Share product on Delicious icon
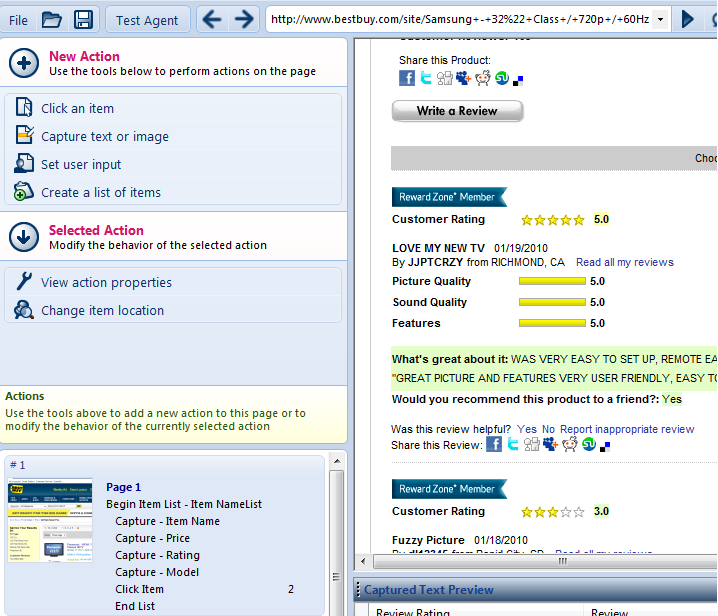The width and height of the screenshot is (718, 616). tap(518, 81)
